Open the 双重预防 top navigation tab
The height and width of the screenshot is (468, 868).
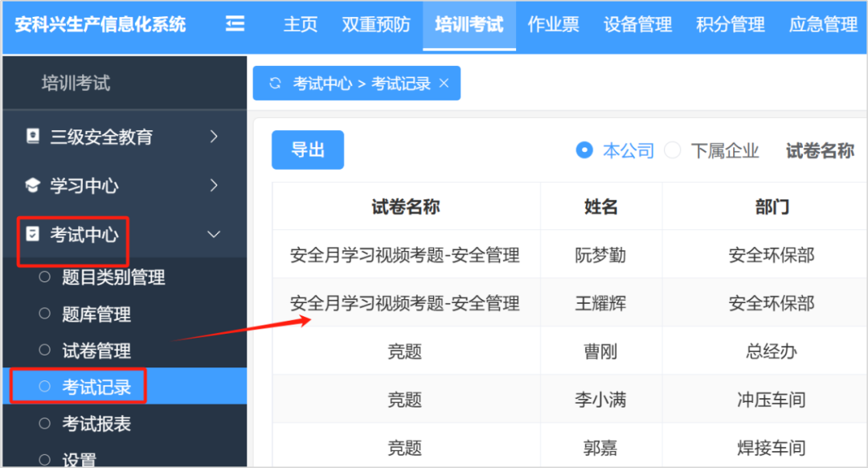point(376,24)
